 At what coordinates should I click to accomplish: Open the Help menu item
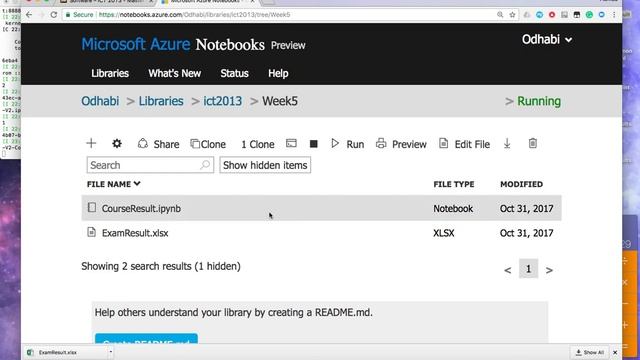pos(278,73)
